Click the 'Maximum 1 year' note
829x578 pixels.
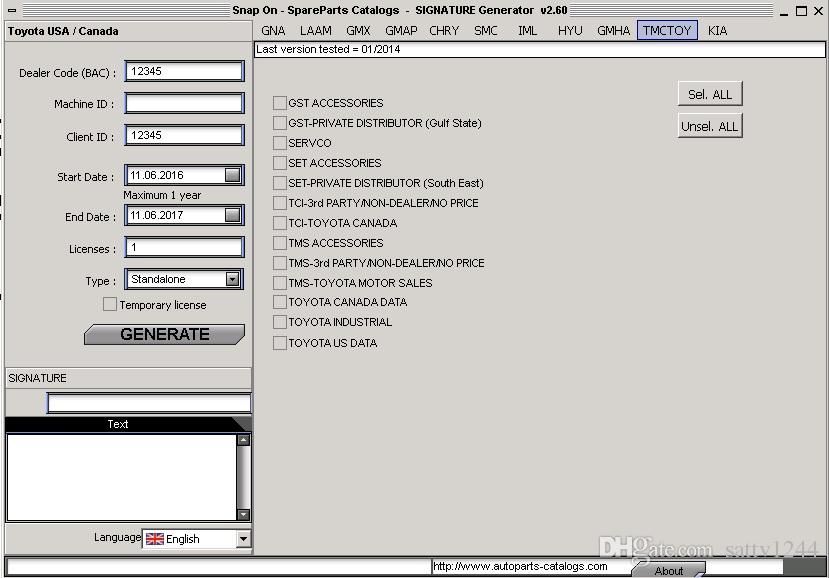pos(162,195)
